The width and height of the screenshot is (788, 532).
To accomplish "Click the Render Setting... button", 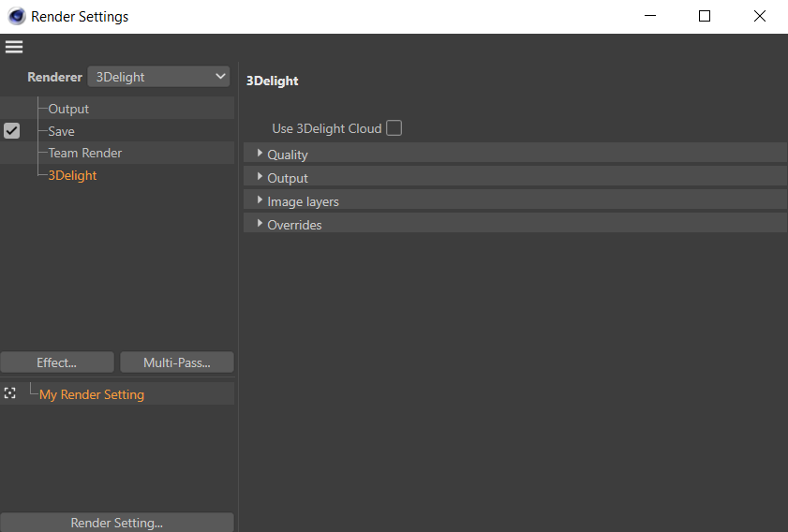I will 117,523.
